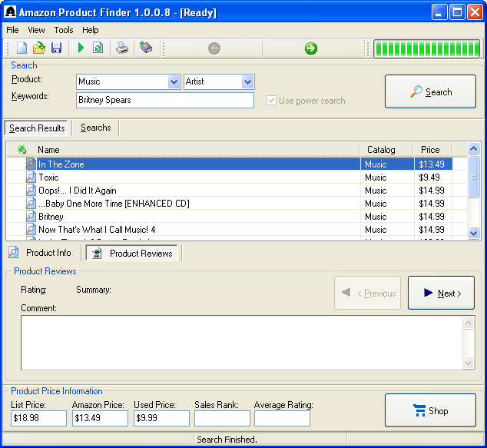
Task: Click the Keywords field containing Britney Spears
Action: pyautogui.click(x=164, y=101)
